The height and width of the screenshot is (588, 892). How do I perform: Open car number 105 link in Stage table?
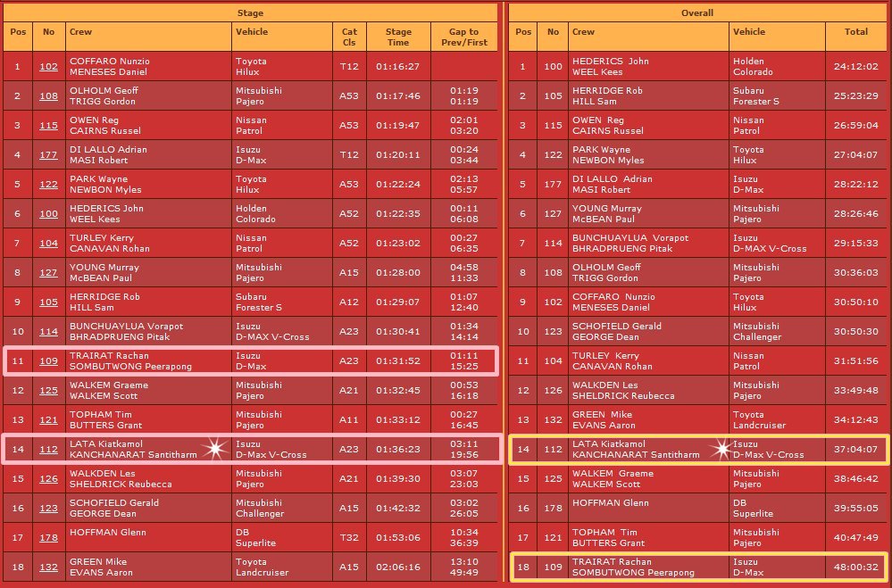tap(48, 302)
